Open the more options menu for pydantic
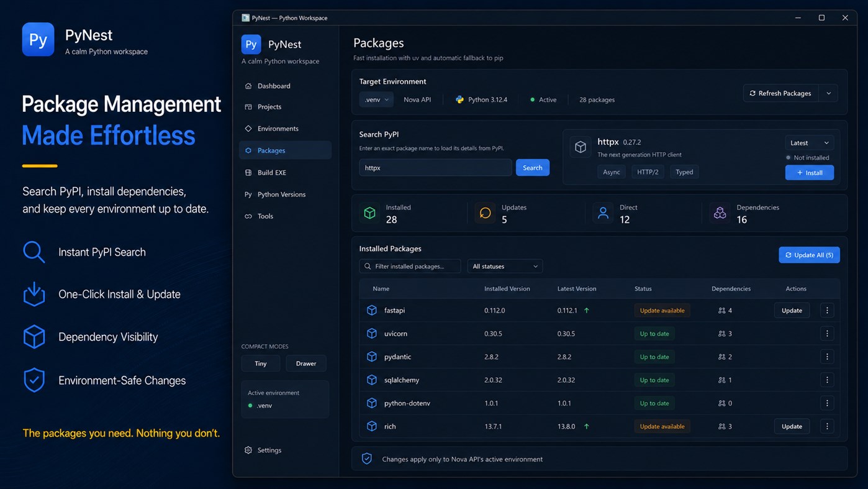The width and height of the screenshot is (868, 489). pyautogui.click(x=827, y=357)
